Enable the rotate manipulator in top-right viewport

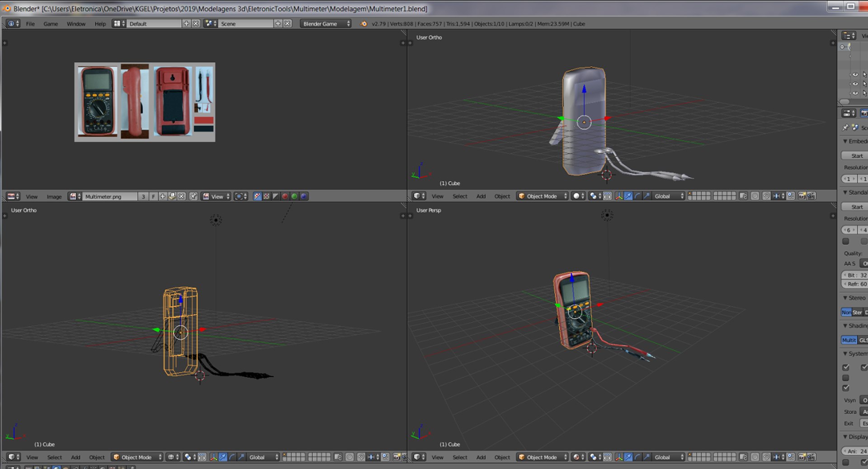tap(638, 196)
